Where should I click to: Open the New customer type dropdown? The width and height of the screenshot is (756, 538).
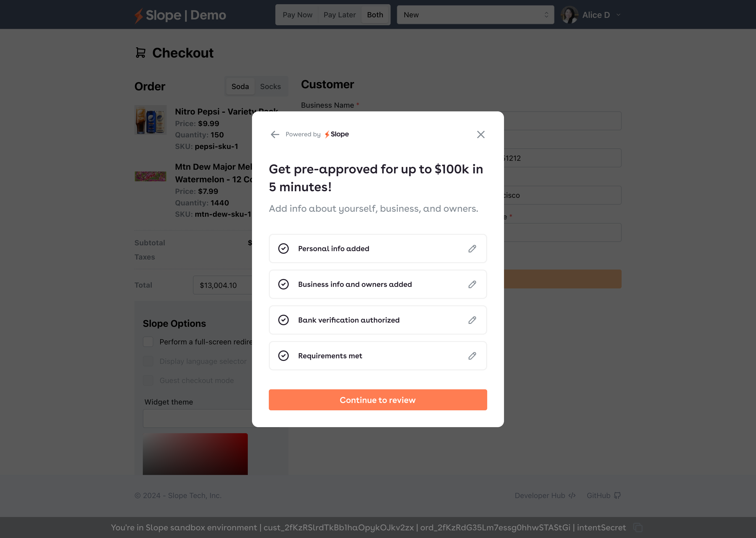tap(475, 15)
